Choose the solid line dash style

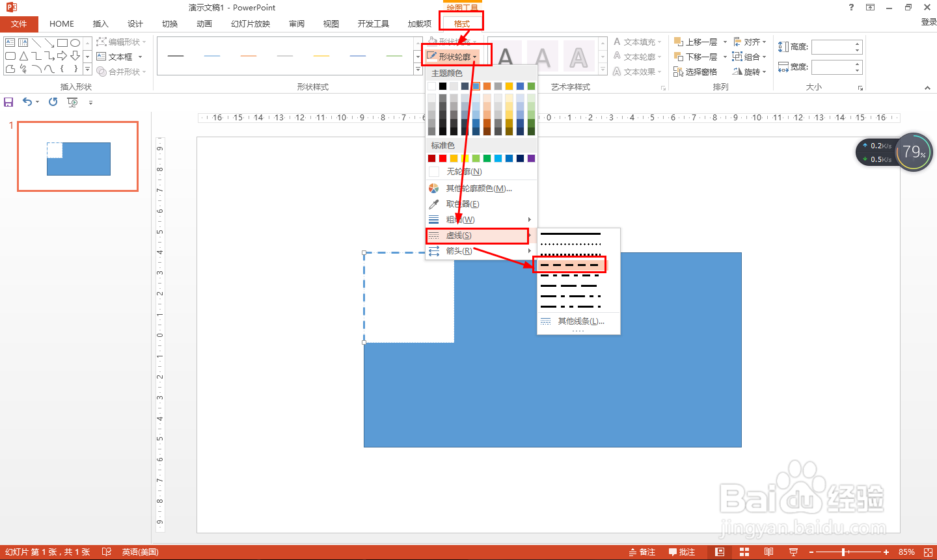(x=570, y=234)
